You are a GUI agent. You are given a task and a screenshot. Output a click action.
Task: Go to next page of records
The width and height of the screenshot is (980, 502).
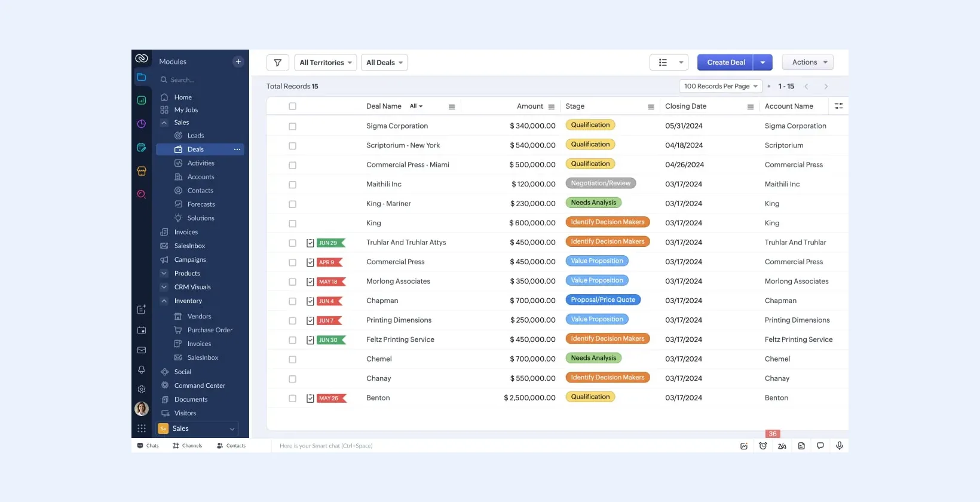coord(826,87)
